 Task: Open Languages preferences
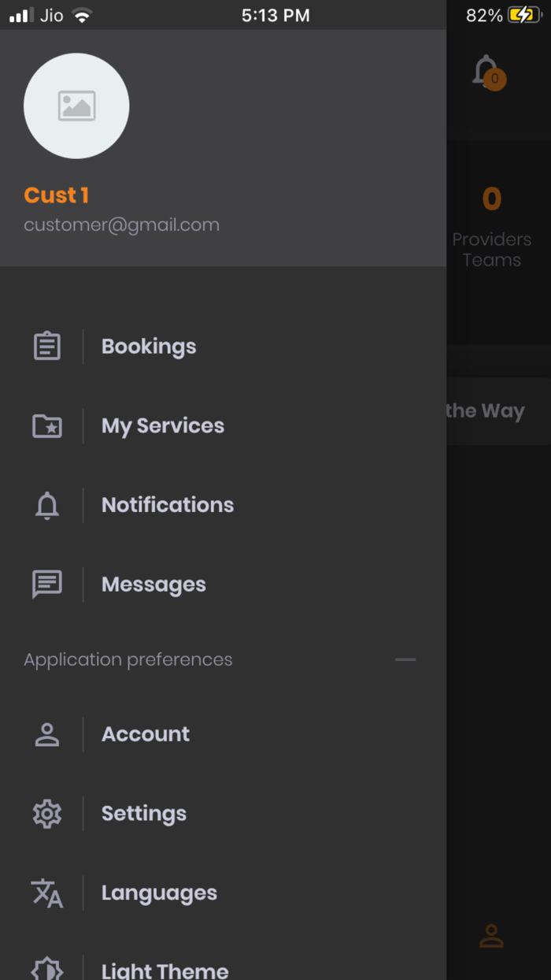tap(159, 893)
